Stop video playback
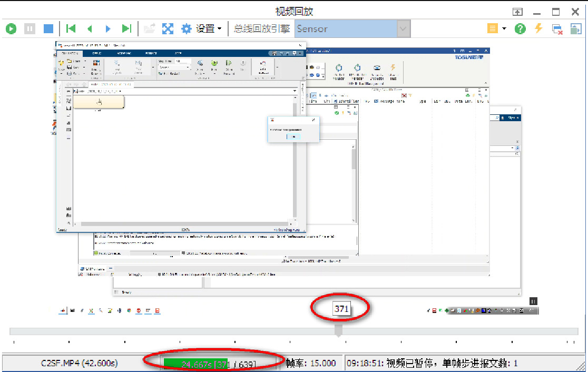588x372 pixels. [x=48, y=28]
